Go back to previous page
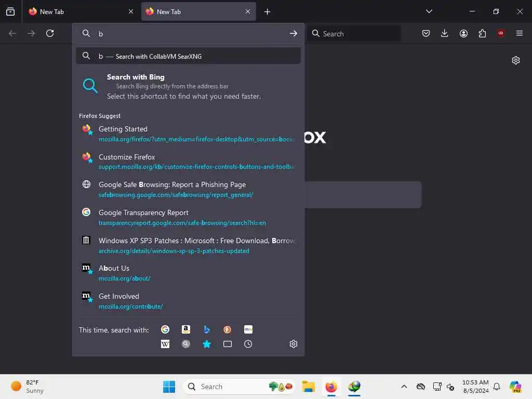Screen dimensions: 532x399 click(x=12, y=33)
